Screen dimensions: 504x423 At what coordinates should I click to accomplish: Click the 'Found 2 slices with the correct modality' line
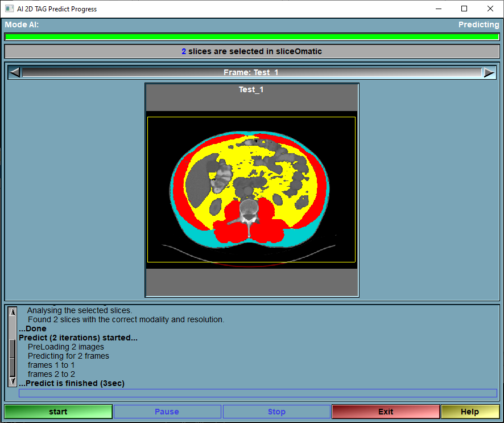(126, 319)
